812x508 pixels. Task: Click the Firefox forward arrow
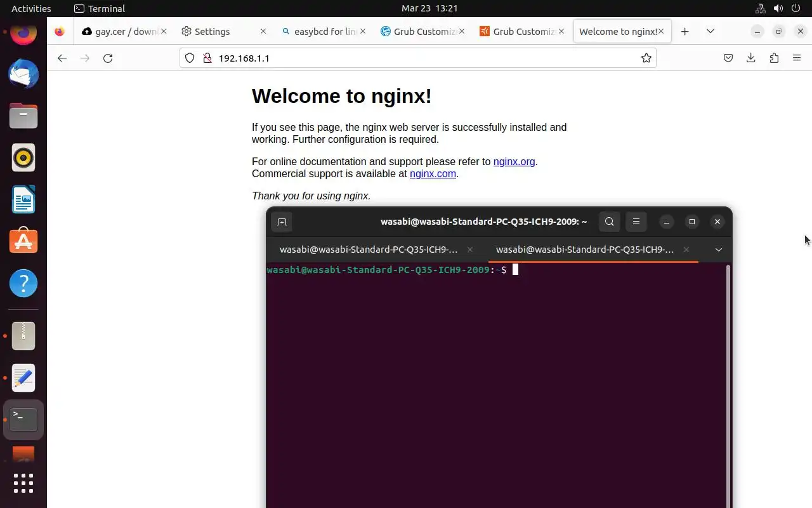(x=85, y=58)
